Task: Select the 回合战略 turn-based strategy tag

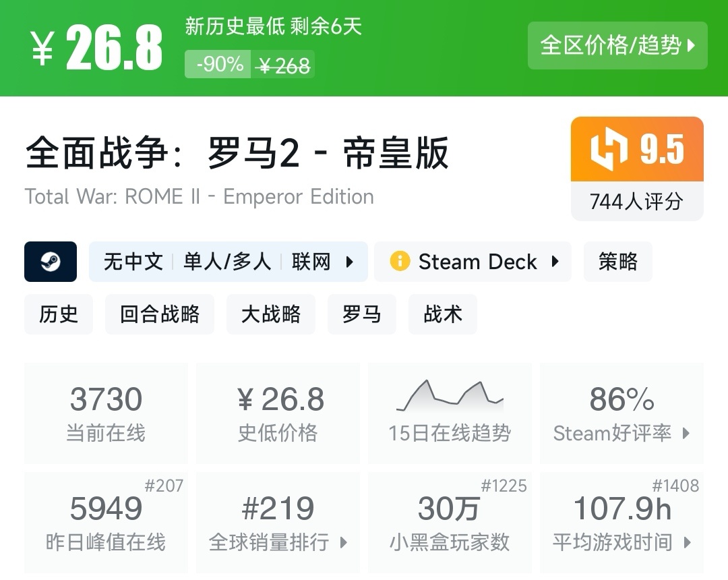Action: click(160, 314)
